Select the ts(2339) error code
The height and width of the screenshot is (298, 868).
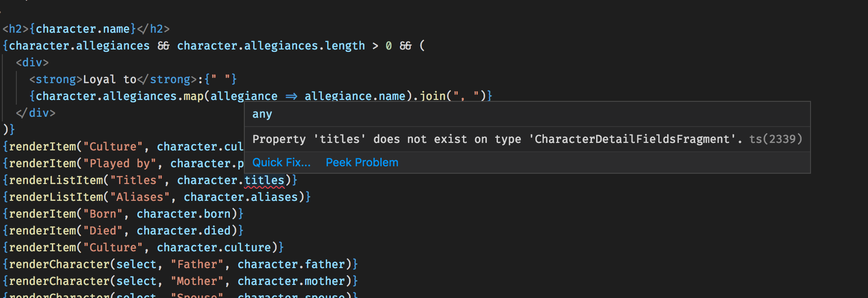coord(776,139)
